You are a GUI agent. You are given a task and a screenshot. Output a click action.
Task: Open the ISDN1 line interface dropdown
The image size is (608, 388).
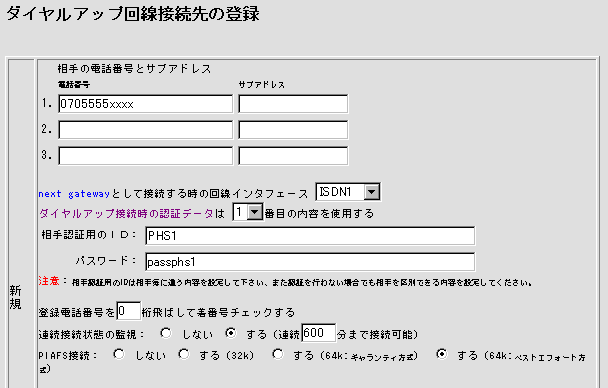point(348,192)
